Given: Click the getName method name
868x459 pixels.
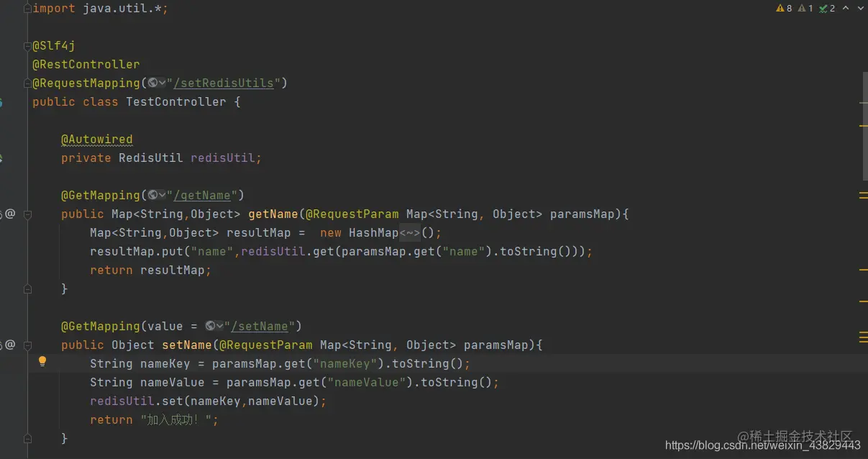Looking at the screenshot, I should [x=273, y=214].
